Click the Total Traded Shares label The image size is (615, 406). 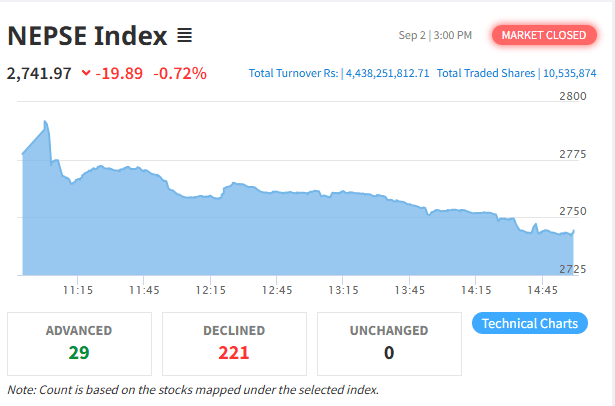click(485, 73)
